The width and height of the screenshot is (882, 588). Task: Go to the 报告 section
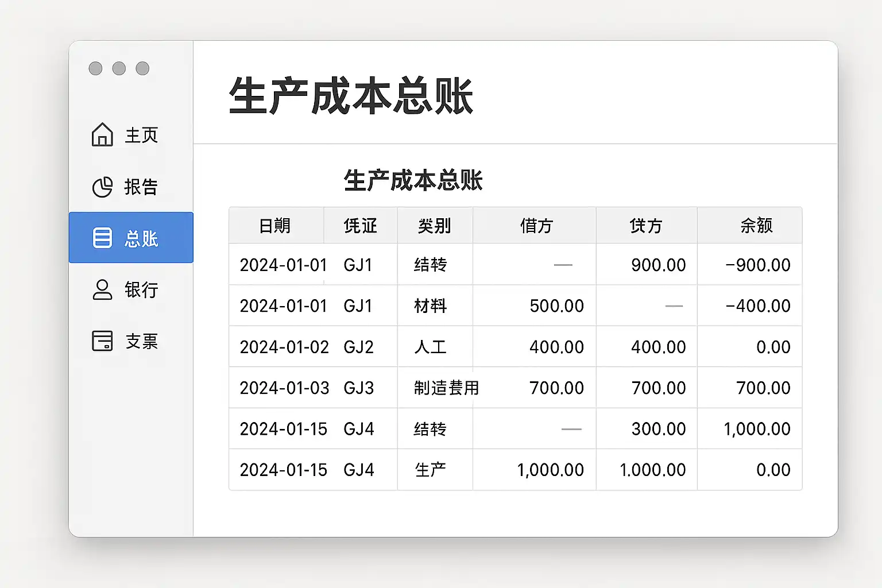(141, 187)
